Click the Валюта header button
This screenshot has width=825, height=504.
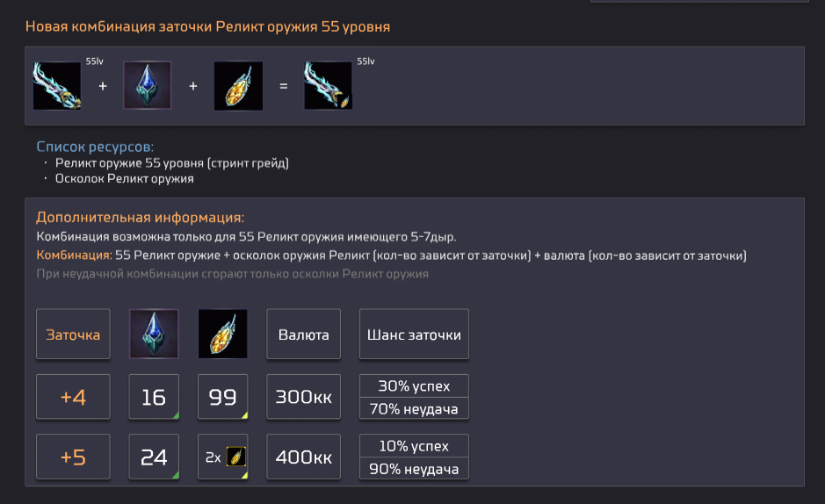pos(303,334)
